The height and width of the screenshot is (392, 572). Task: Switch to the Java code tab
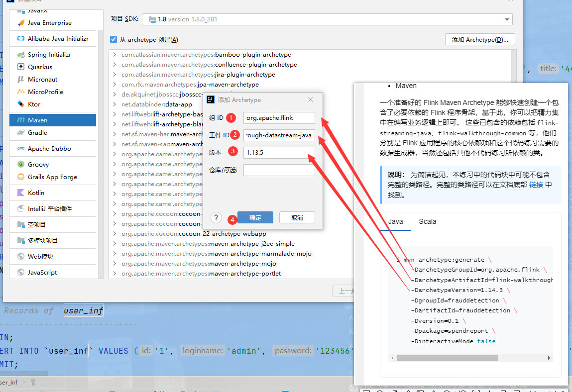(395, 221)
